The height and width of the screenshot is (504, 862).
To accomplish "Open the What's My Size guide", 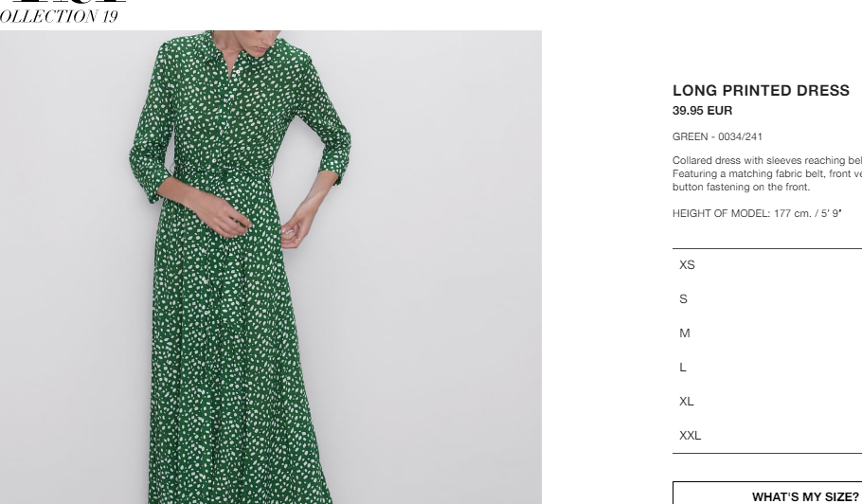I will coord(767,494).
